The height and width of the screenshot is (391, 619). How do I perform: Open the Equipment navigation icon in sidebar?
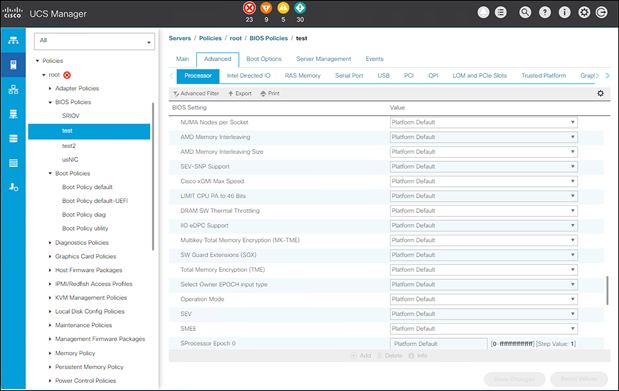(13, 40)
